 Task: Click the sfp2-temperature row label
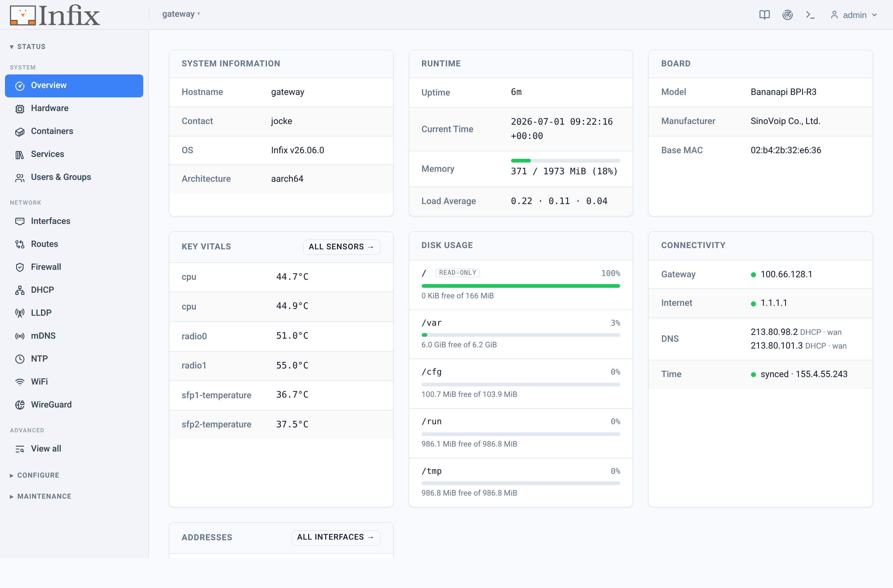[216, 424]
